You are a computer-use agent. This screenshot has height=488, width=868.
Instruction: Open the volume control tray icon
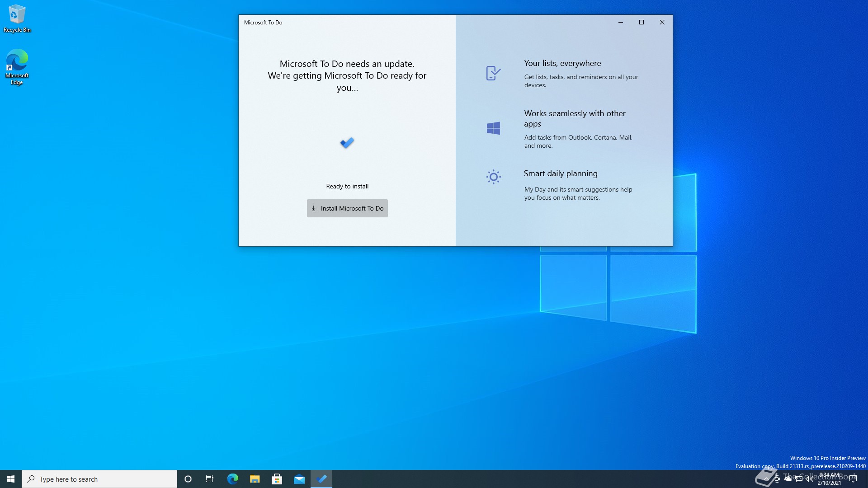pos(810,479)
